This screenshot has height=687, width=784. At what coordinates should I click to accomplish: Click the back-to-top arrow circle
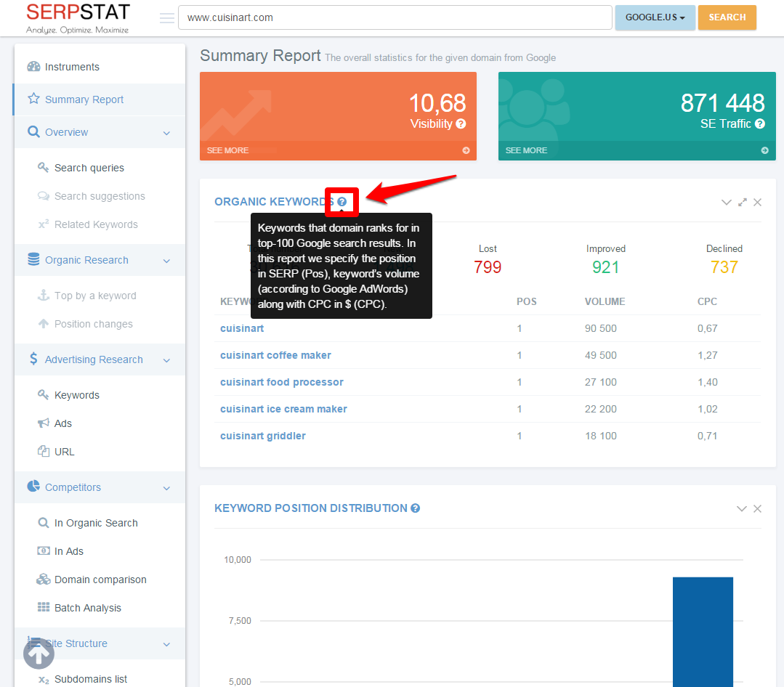(x=39, y=654)
